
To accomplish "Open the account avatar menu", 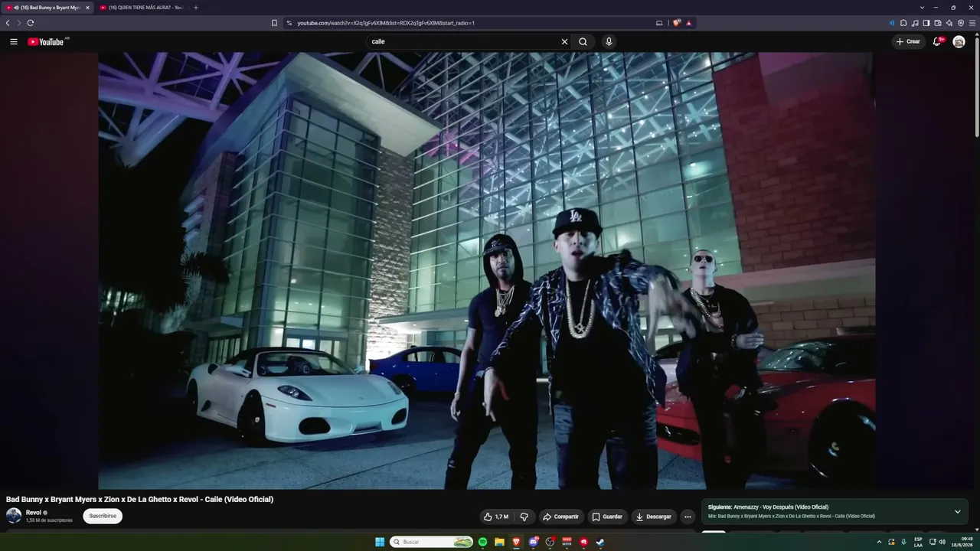I will click(x=959, y=41).
